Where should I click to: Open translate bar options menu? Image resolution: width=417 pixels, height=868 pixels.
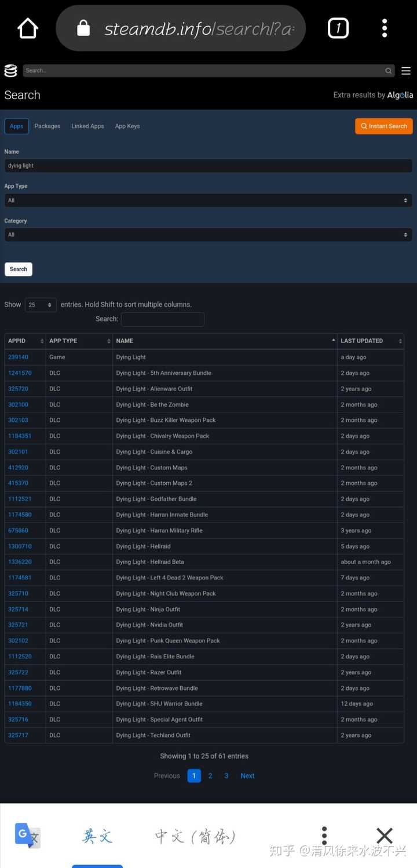tap(324, 836)
